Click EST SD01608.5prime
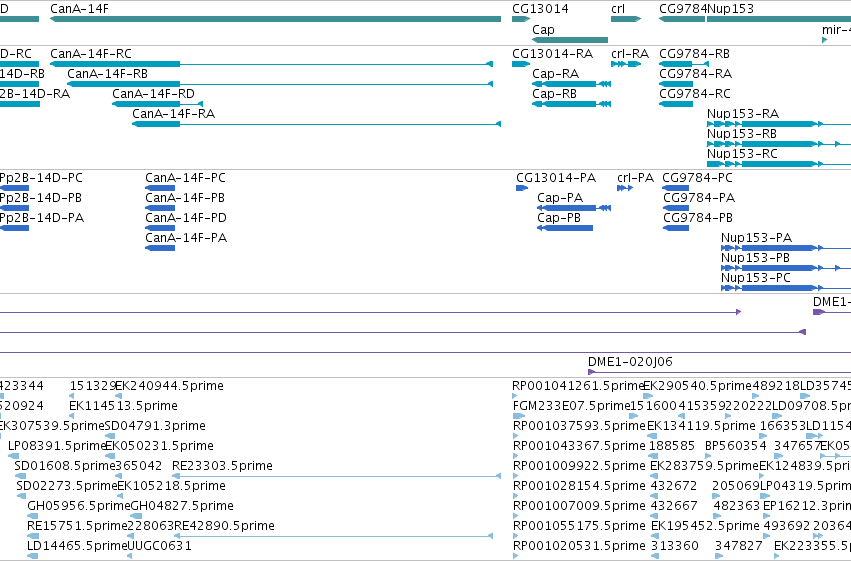 tap(65, 466)
